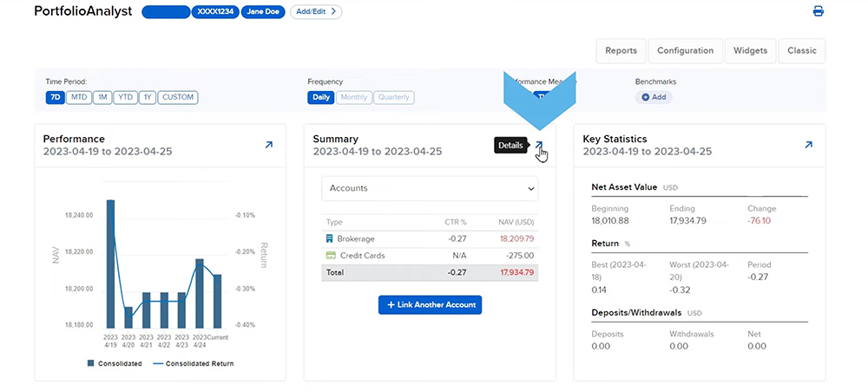Click the Jane Doe account tag
The height and width of the screenshot is (391, 868).
pyautogui.click(x=263, y=12)
